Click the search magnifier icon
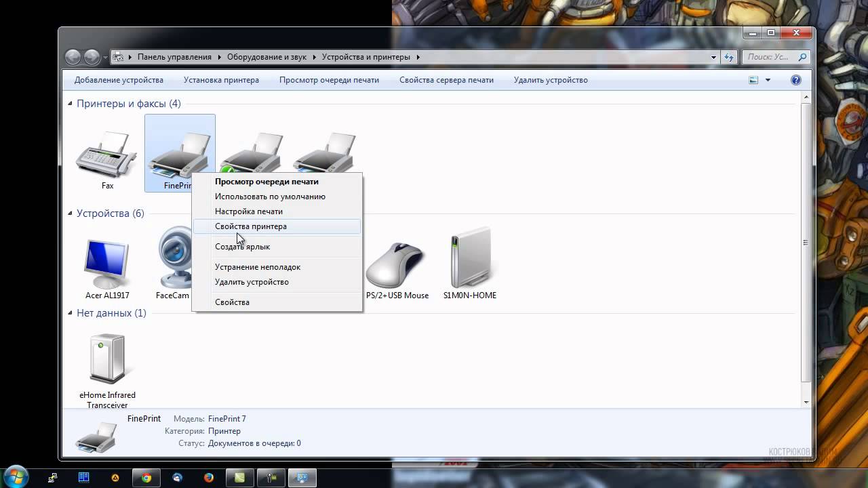The width and height of the screenshot is (868, 488). pos(803,57)
